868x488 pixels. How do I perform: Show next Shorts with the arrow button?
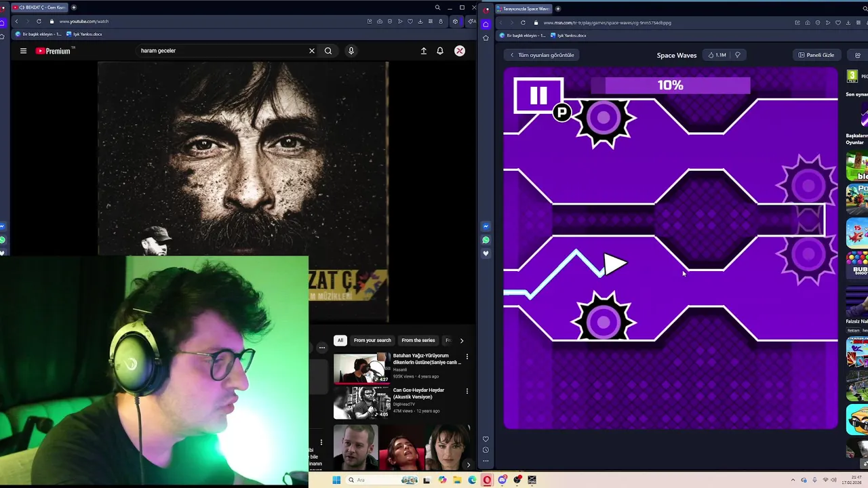pos(468,465)
